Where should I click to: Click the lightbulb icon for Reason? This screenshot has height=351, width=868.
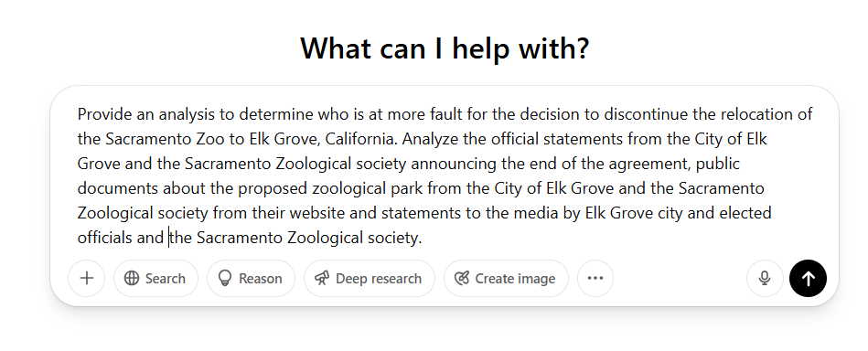click(x=225, y=279)
